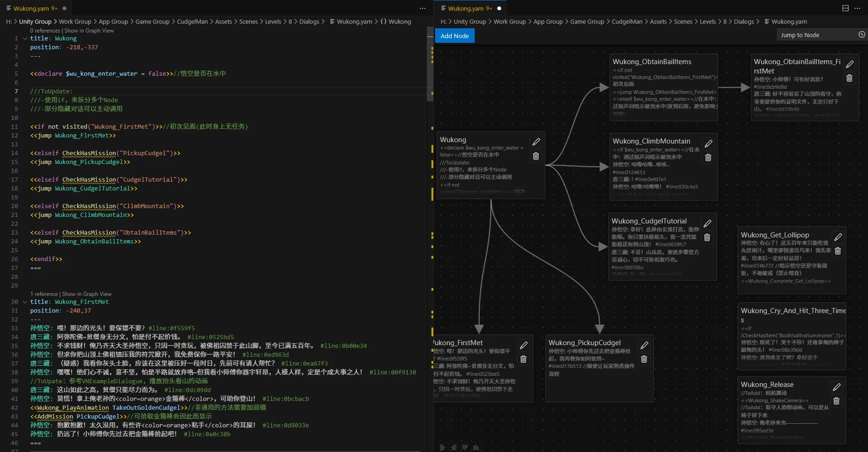Edit the Wukong_ObtainBailItems_FirstMet node
Image resolution: width=868 pixels, height=452 pixels.
click(849, 64)
